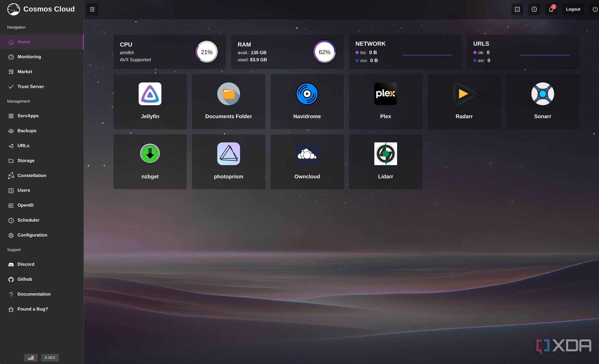Select Trust Server in navigation

point(42,86)
